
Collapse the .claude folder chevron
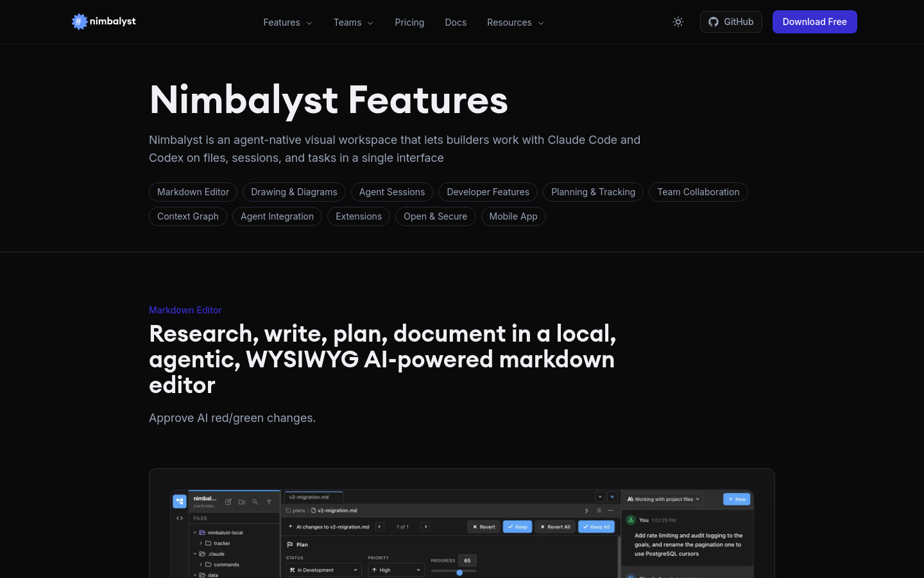(195, 554)
